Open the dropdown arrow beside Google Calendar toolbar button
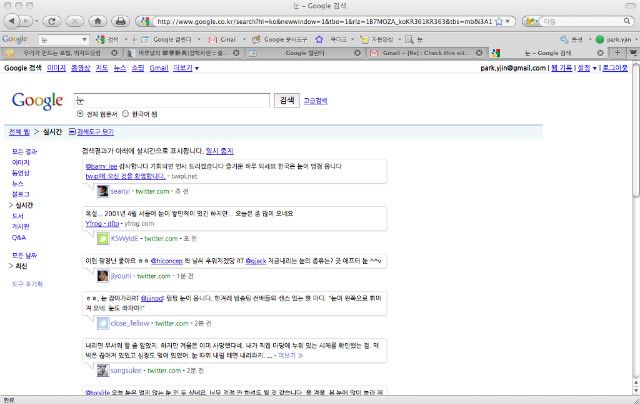 [x=199, y=40]
